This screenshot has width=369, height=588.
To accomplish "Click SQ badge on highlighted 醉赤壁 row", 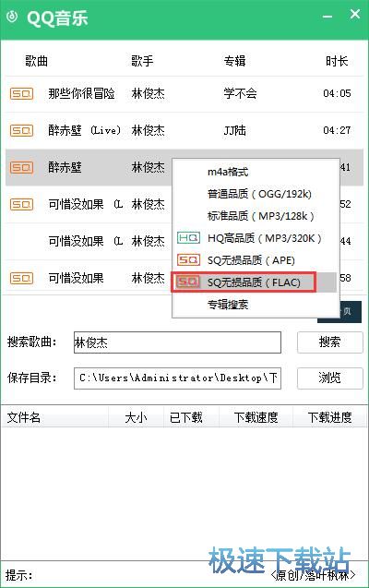I will click(21, 167).
